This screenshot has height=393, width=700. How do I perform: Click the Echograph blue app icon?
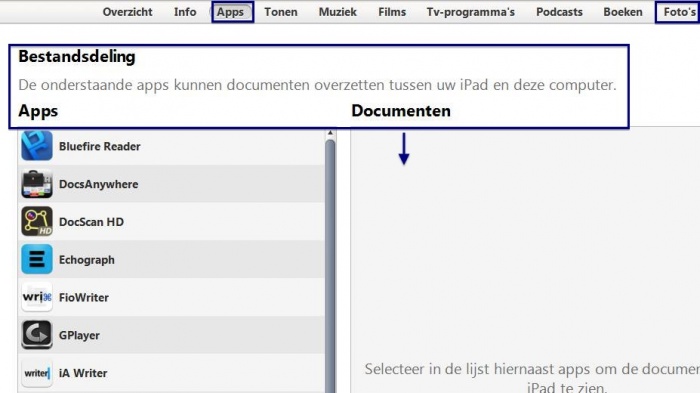[x=37, y=259]
